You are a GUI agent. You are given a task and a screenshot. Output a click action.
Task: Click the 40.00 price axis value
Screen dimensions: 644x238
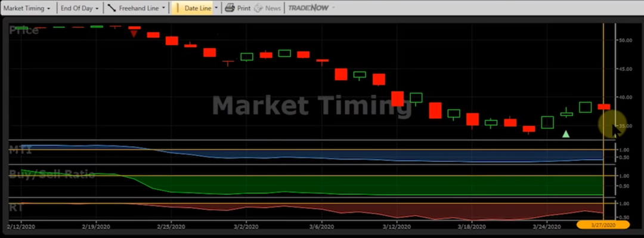coord(625,97)
